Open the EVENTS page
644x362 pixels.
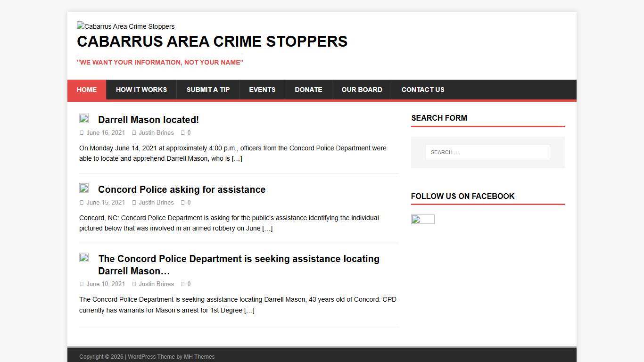pyautogui.click(x=262, y=90)
